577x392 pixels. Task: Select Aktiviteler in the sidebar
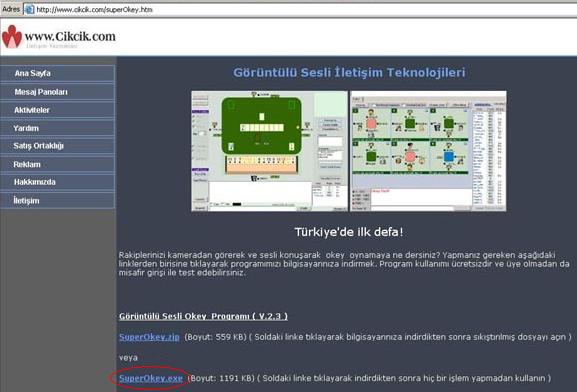[57, 110]
